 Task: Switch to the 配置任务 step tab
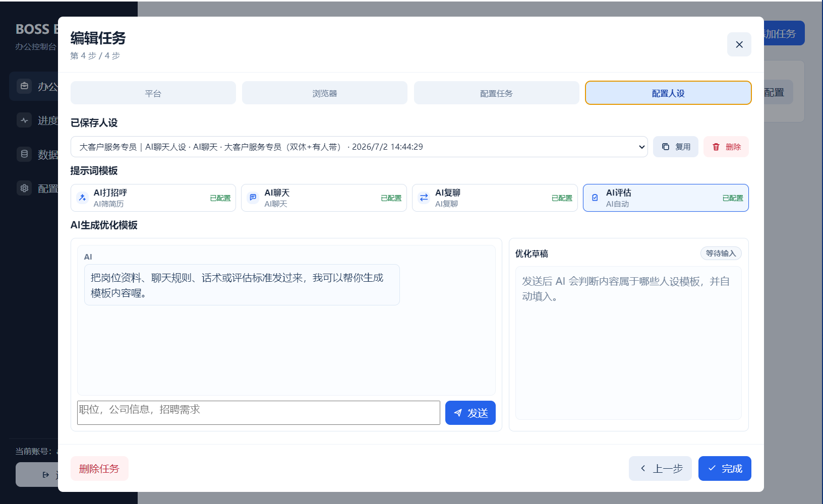[496, 93]
